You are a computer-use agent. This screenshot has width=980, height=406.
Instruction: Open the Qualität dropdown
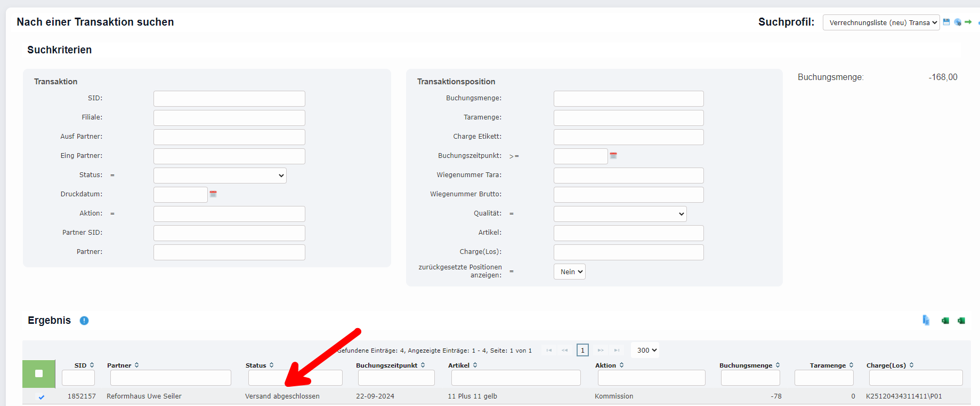[x=620, y=214]
